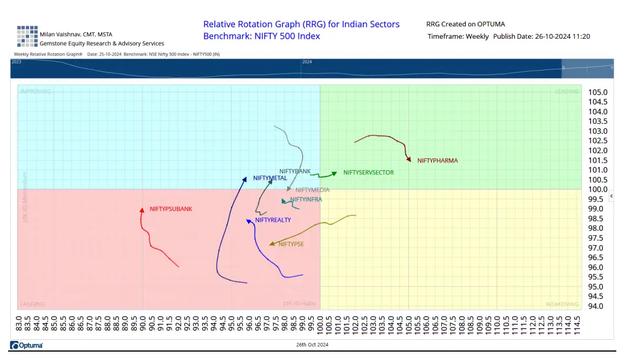The height and width of the screenshot is (364, 626).
Task: Click the 2024 marker on the timeline
Action: 307,62
